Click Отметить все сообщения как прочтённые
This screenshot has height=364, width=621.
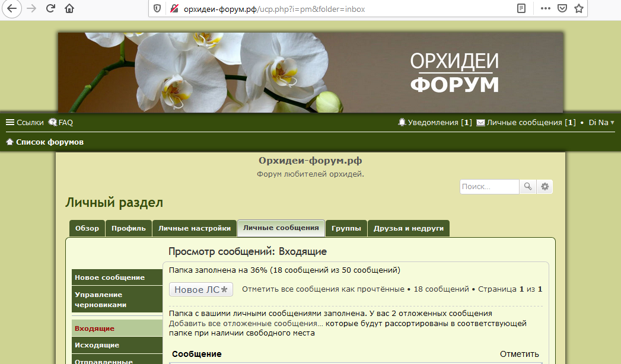[323, 289]
